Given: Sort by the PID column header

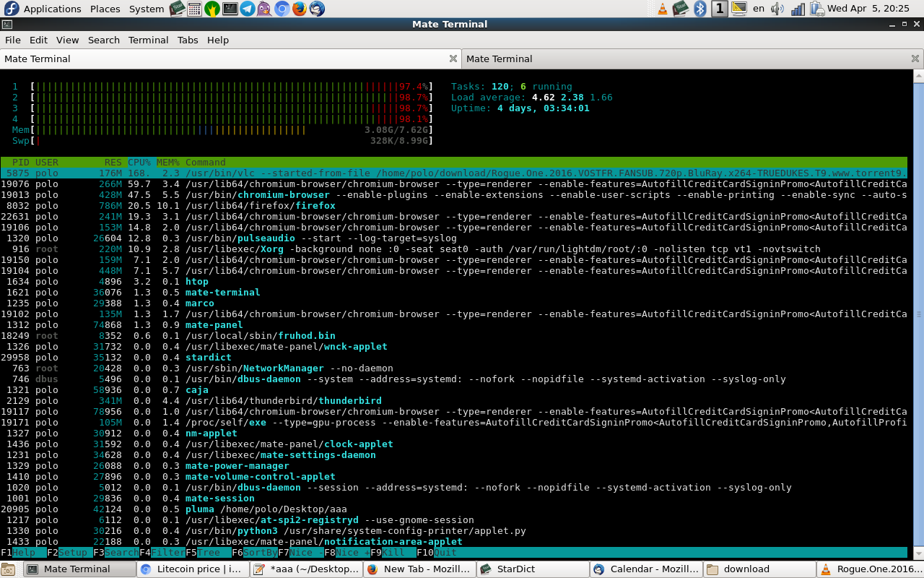Looking at the screenshot, I should [21, 163].
